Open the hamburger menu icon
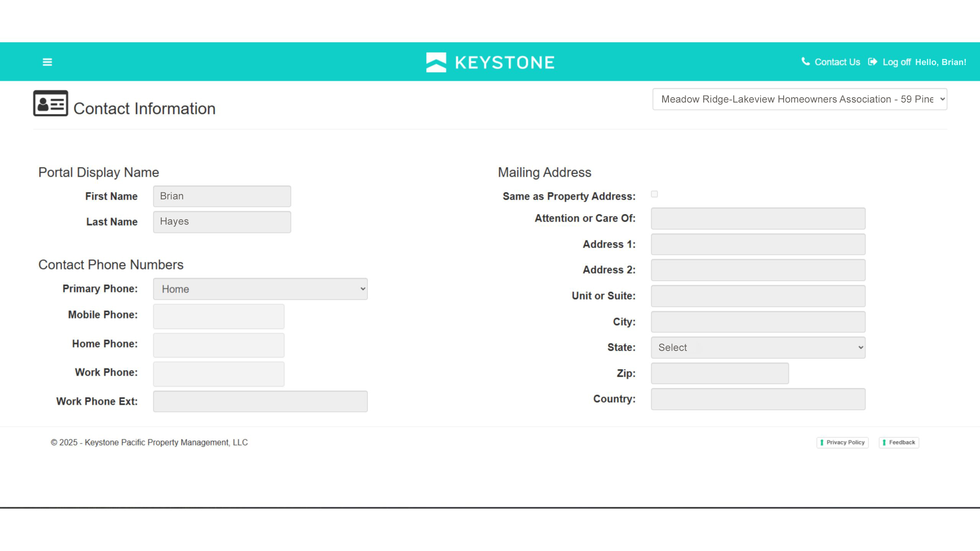Image resolution: width=980 pixels, height=551 pixels. 47,62
